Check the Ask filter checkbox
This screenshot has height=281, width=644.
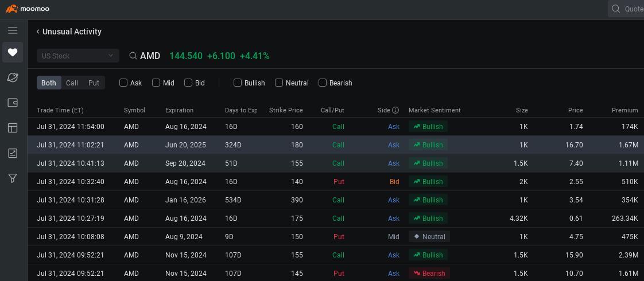pos(123,83)
